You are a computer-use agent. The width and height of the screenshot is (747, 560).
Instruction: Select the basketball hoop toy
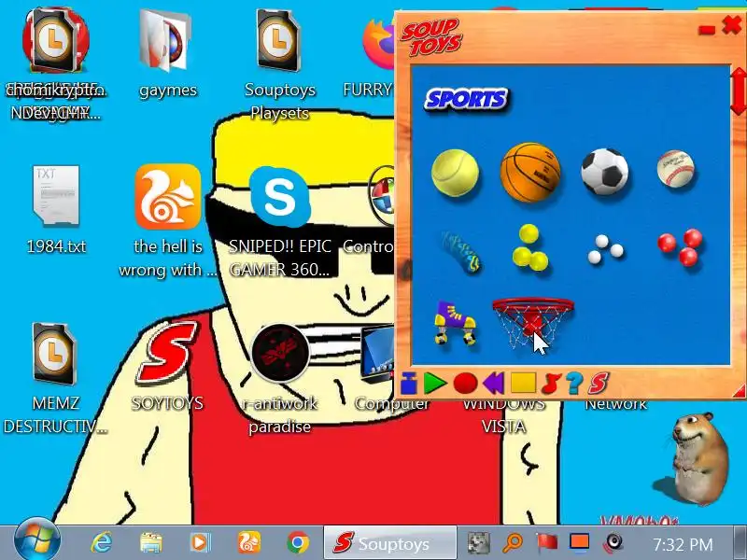[532, 322]
